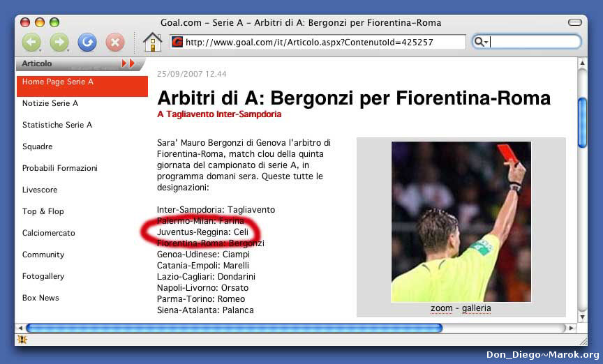Click the Goal.com favicon in the address bar
Viewport: 603px width, 364px height.
177,43
